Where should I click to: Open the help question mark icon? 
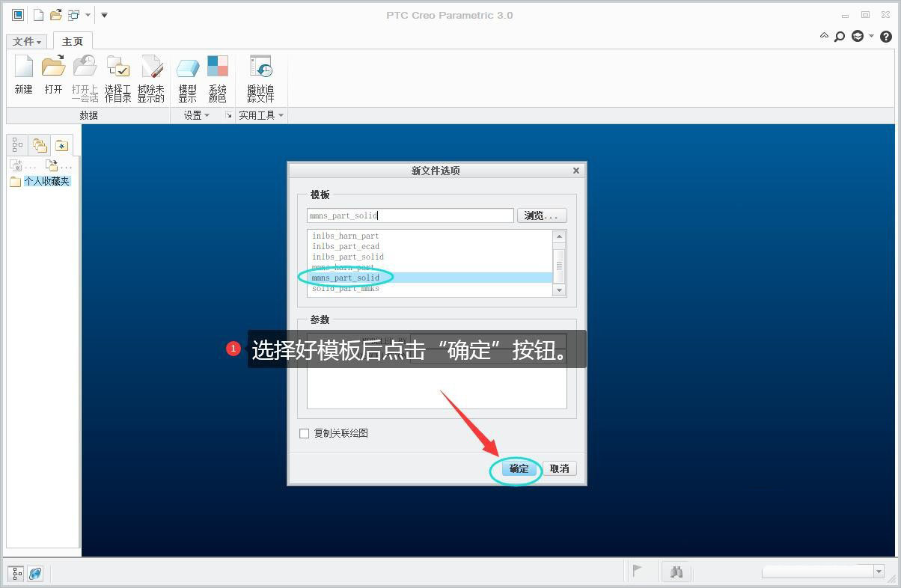coord(886,36)
